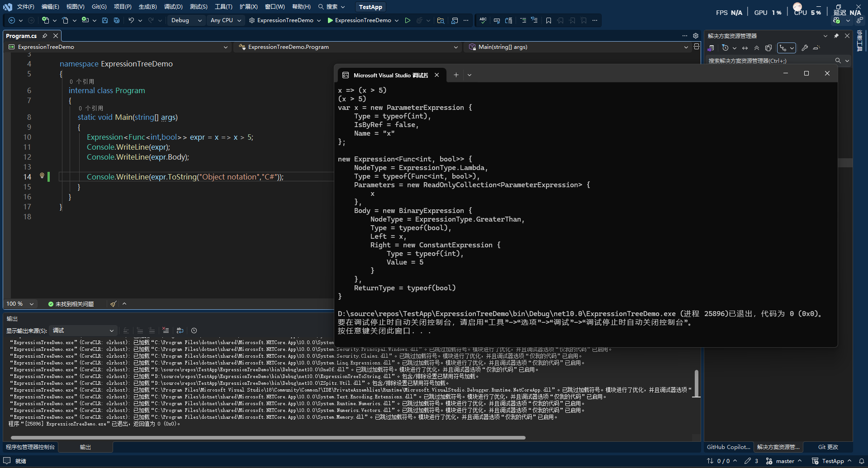Screen dimensions: 868x468
Task: Switch to 程序包管理器控制台 tab
Action: pyautogui.click(x=30, y=447)
